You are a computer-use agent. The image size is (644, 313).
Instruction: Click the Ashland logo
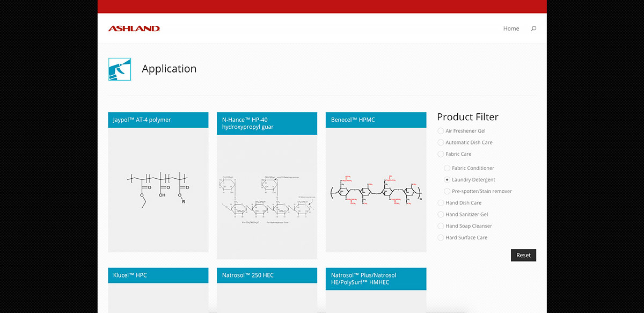[134, 28]
